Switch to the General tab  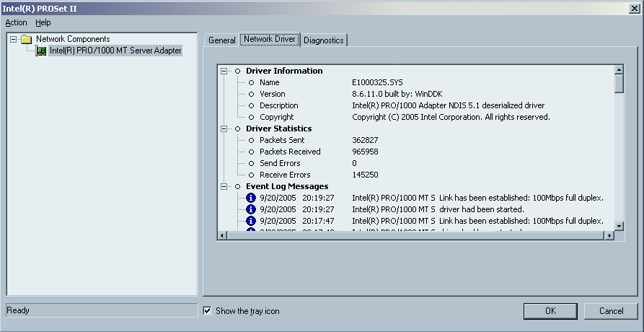point(222,40)
